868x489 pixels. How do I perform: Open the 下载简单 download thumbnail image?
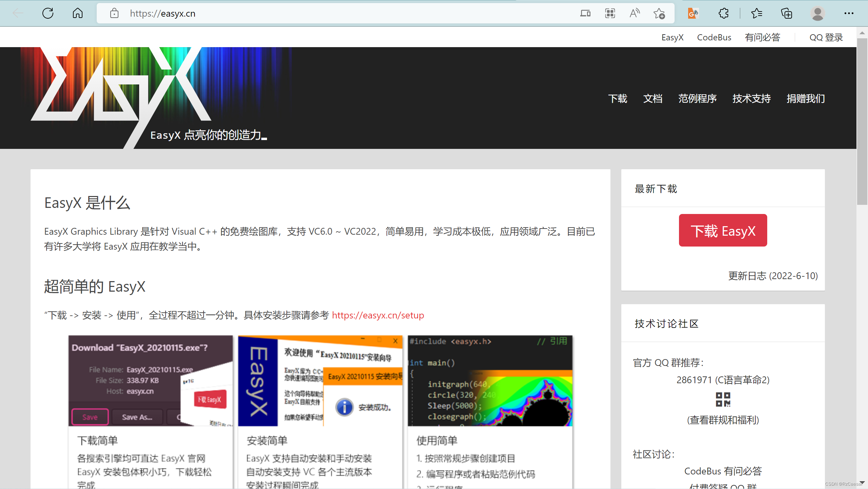point(150,380)
